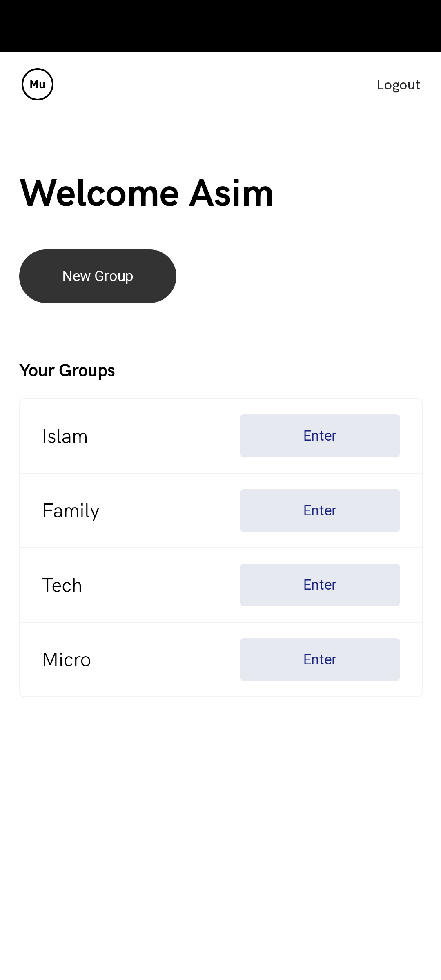Click the Your Groups section heading

pyautogui.click(x=67, y=370)
